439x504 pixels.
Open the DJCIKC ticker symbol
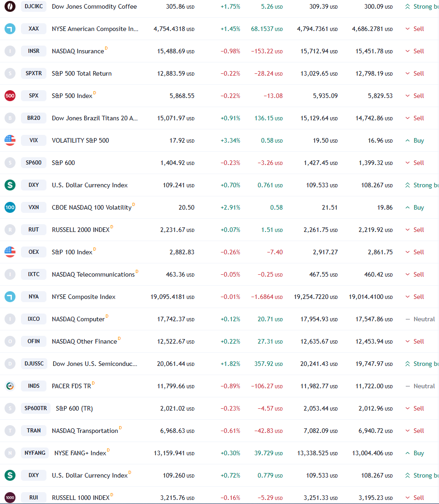(34, 6)
